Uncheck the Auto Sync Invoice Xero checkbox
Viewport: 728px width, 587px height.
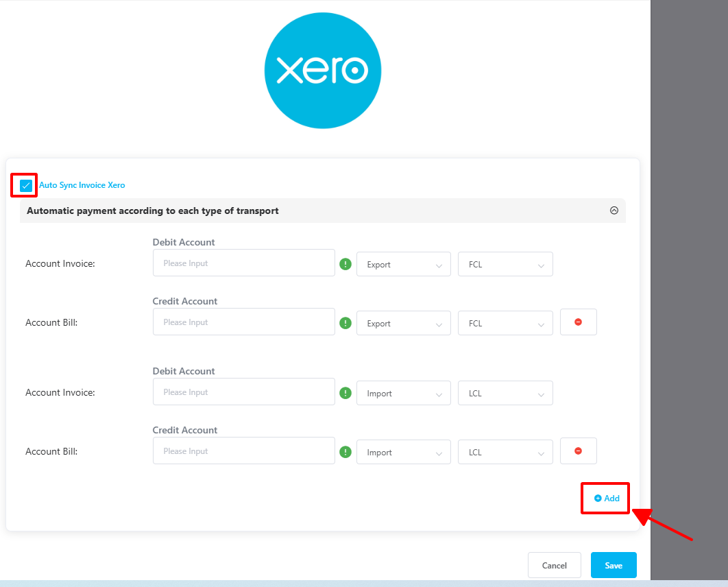(26, 186)
